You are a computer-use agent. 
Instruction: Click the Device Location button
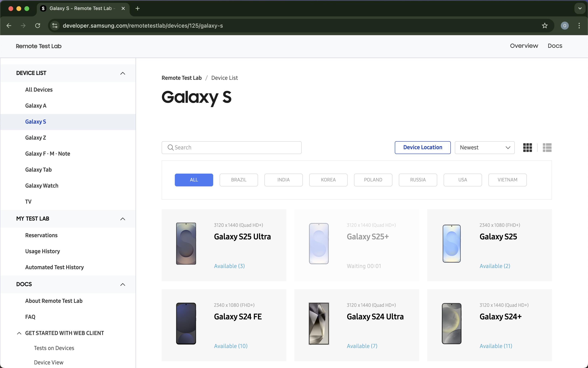coord(423,147)
